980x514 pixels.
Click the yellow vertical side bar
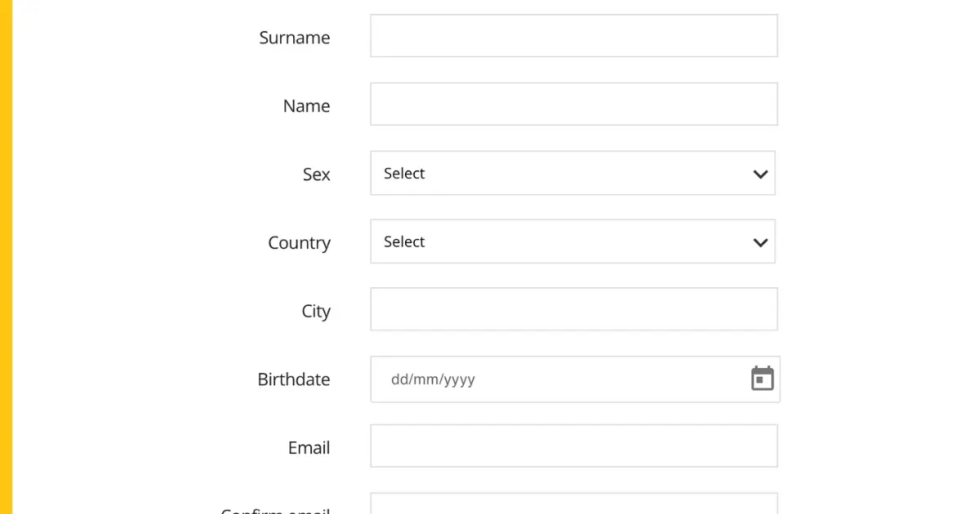7,257
